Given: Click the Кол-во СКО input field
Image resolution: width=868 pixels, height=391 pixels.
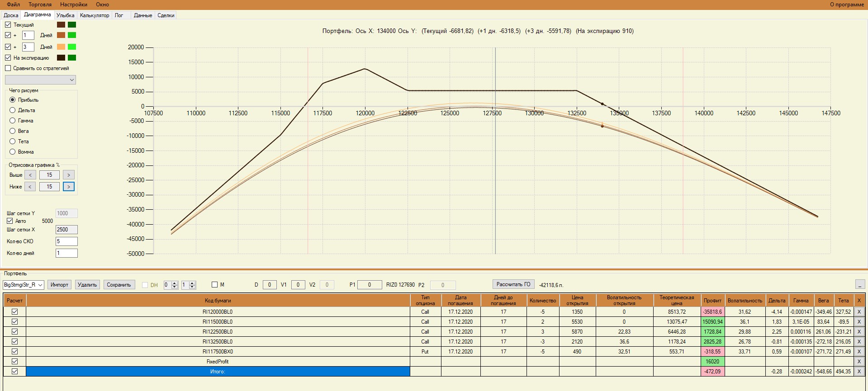Looking at the screenshot, I should click(x=66, y=241).
